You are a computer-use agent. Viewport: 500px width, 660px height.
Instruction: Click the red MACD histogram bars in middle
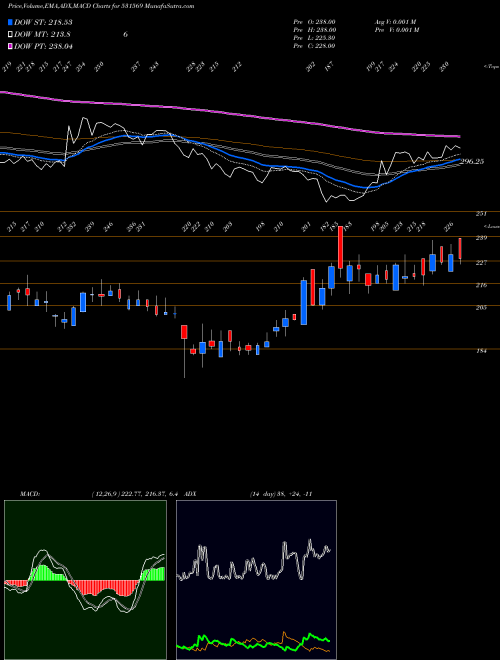coord(105,588)
